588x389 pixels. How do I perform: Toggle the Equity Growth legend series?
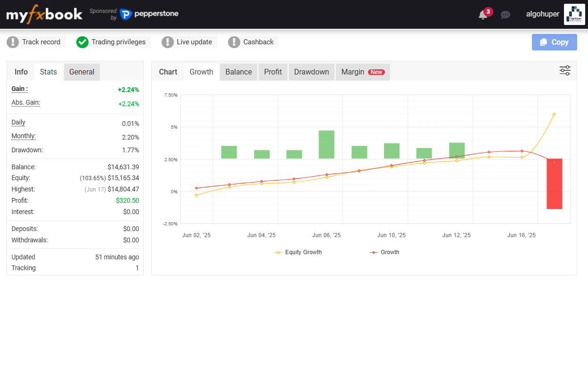pos(298,252)
